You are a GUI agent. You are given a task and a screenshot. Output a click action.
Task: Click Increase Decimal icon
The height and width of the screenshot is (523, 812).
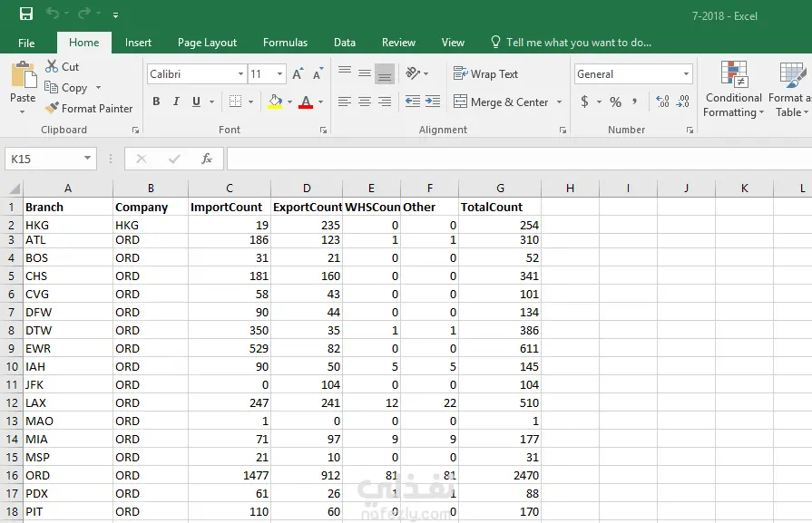[662, 102]
